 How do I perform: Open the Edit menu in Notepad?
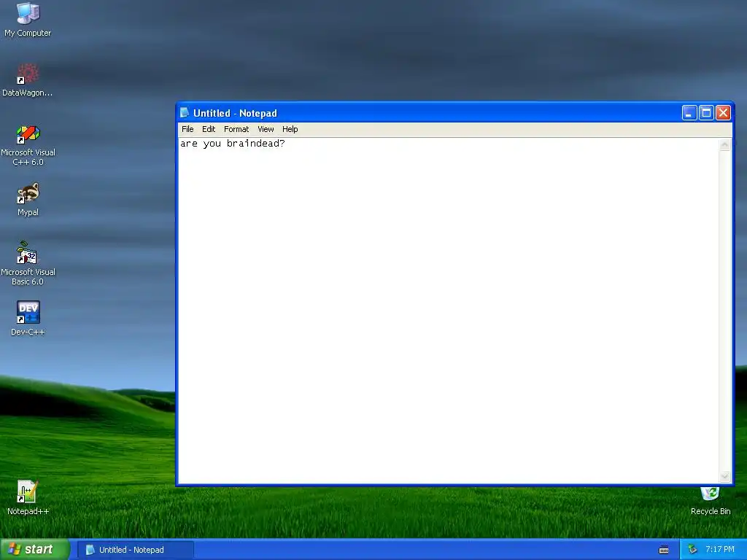tap(208, 129)
